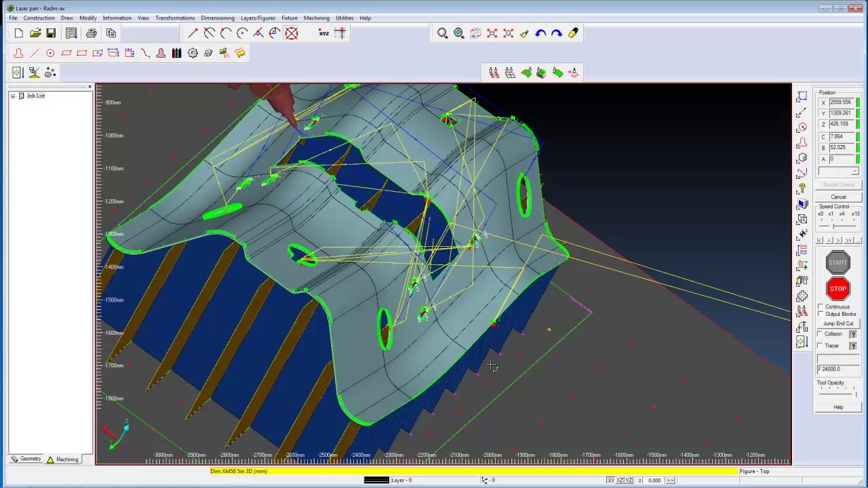The width and height of the screenshot is (868, 488).
Task: Select the yellow highlighter marker icon
Action: point(573,33)
